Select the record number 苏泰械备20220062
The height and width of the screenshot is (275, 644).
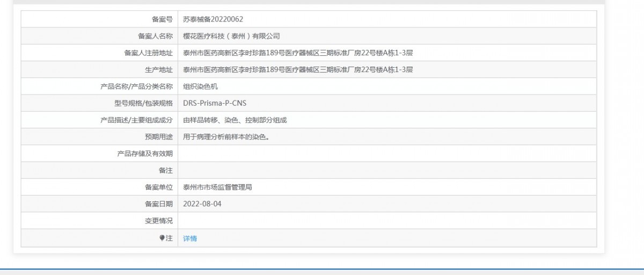point(213,19)
